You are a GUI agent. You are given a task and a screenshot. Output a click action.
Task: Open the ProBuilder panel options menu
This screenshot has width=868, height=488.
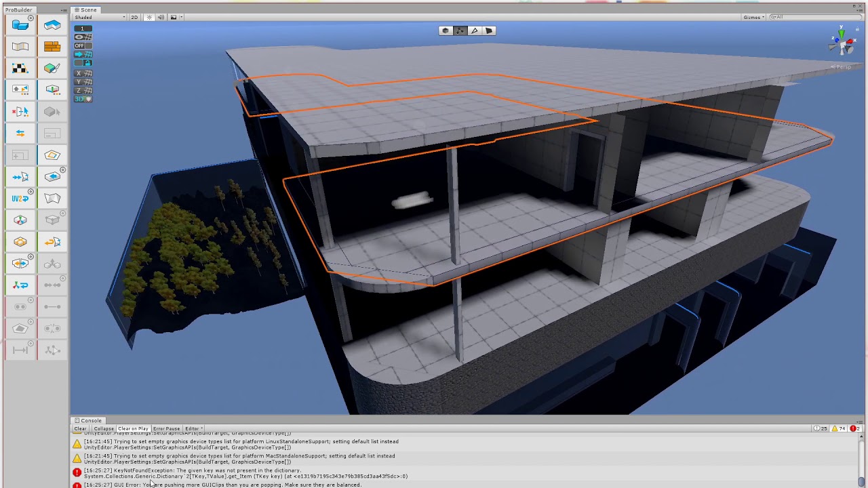click(64, 10)
